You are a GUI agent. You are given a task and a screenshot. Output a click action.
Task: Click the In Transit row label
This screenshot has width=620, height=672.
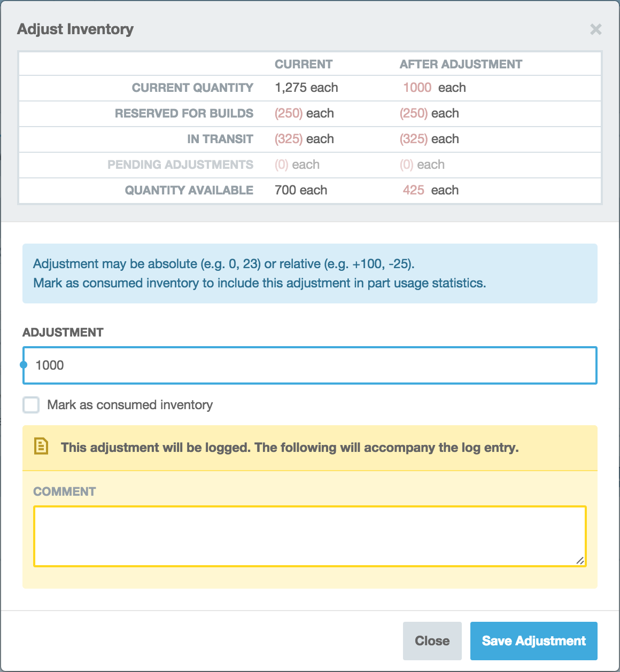tap(220, 139)
